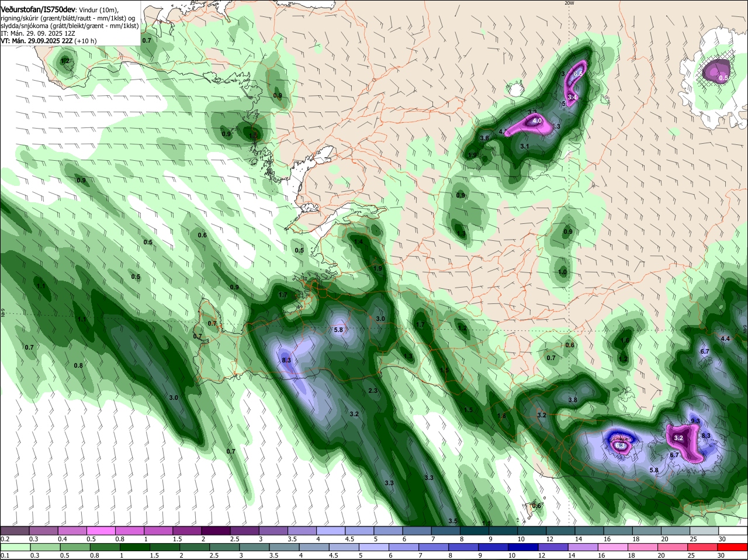Pick the dark mauve 0.2 snow legend swatch
The width and height of the screenshot is (748, 560).
tap(15, 531)
